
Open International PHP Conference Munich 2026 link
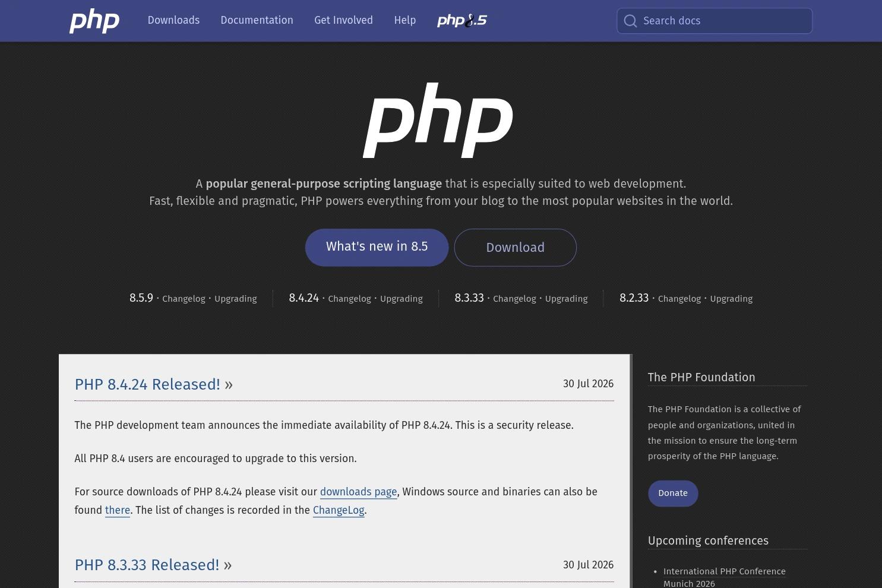pyautogui.click(x=724, y=577)
